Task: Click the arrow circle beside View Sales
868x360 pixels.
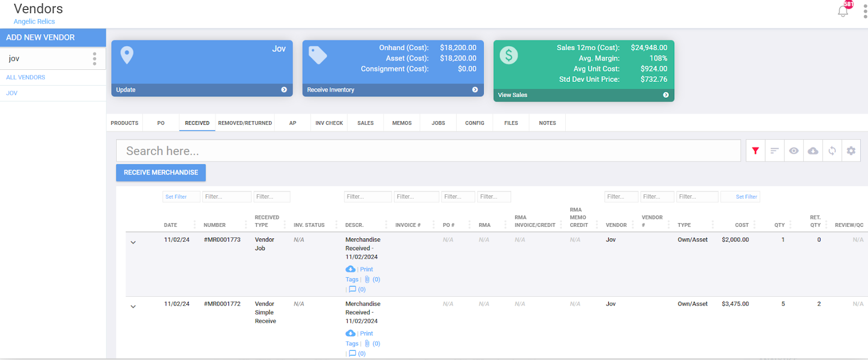Action: click(x=666, y=95)
